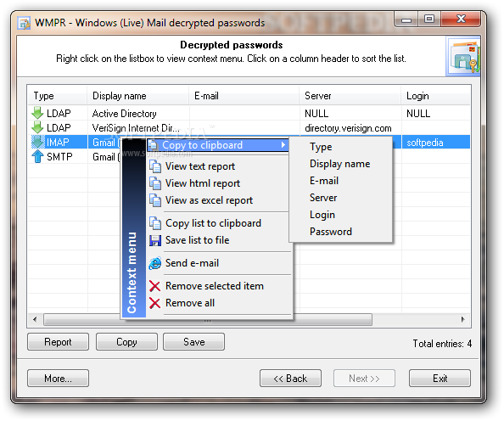504x421 pixels.
Task: Click the Copy list to clipboard icon
Action: tap(155, 223)
